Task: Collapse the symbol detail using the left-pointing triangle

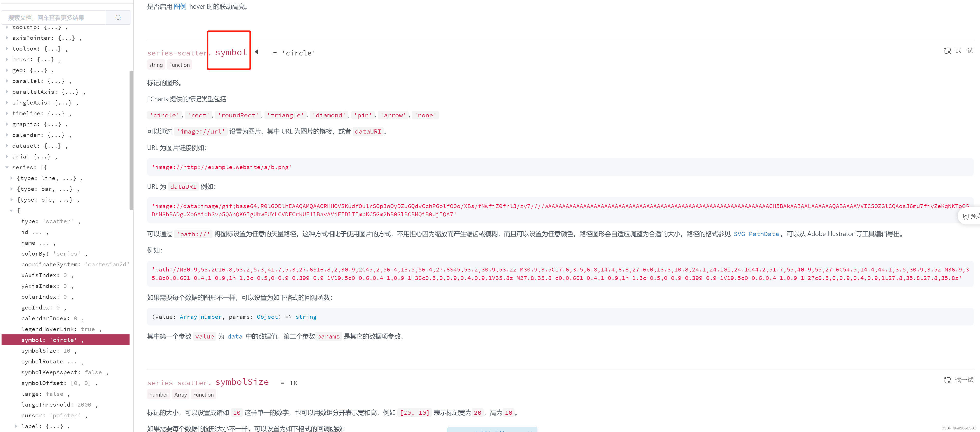Action: (x=257, y=52)
